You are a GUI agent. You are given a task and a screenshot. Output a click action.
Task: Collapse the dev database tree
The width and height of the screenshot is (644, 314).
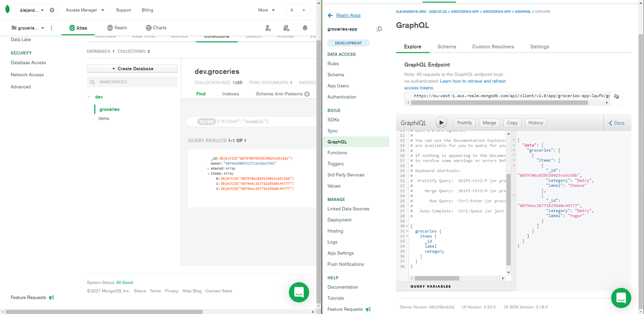point(89,97)
